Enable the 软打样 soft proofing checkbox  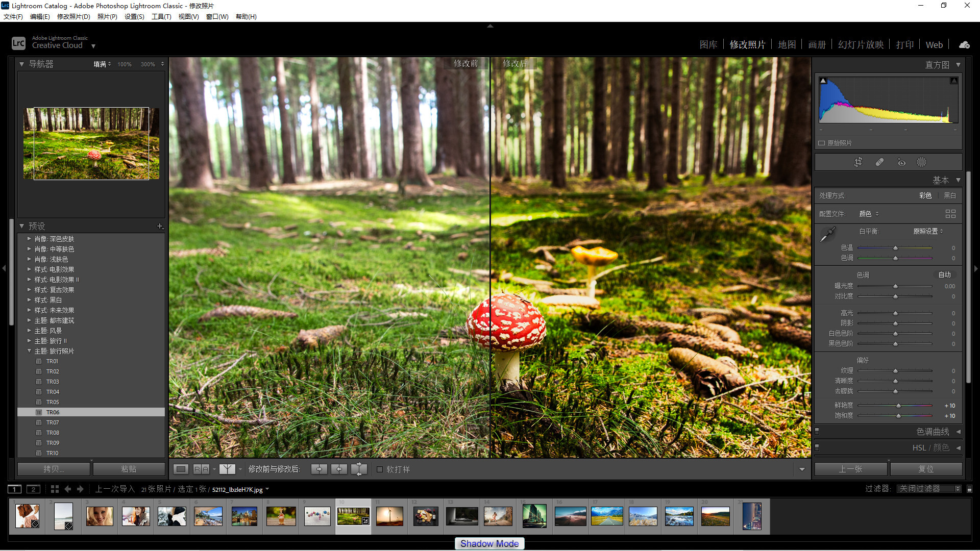[380, 469]
